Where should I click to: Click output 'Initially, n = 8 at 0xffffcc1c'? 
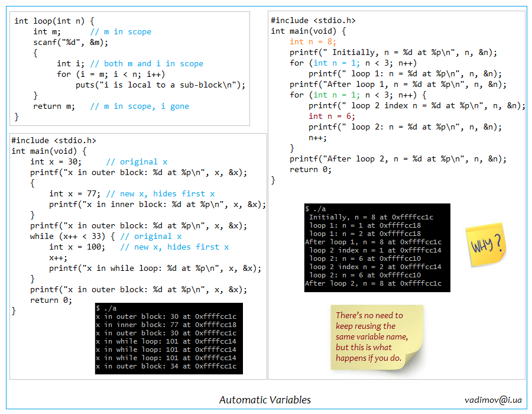[x=371, y=217]
